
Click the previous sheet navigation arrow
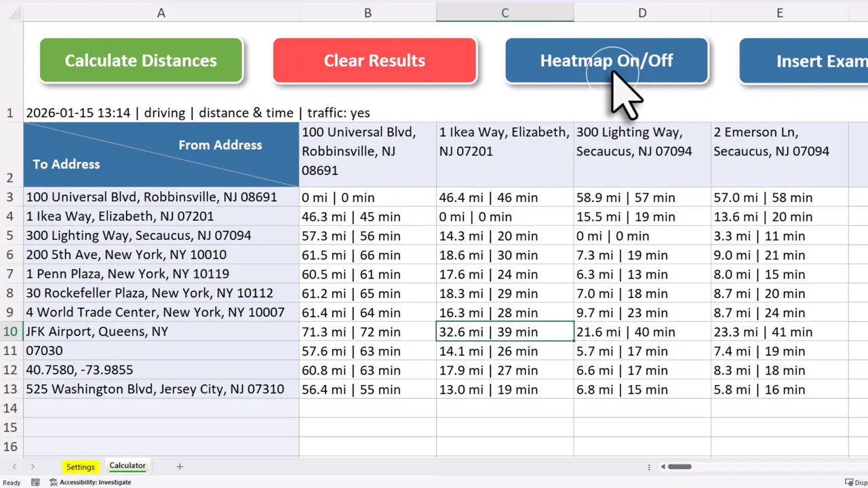tap(14, 467)
